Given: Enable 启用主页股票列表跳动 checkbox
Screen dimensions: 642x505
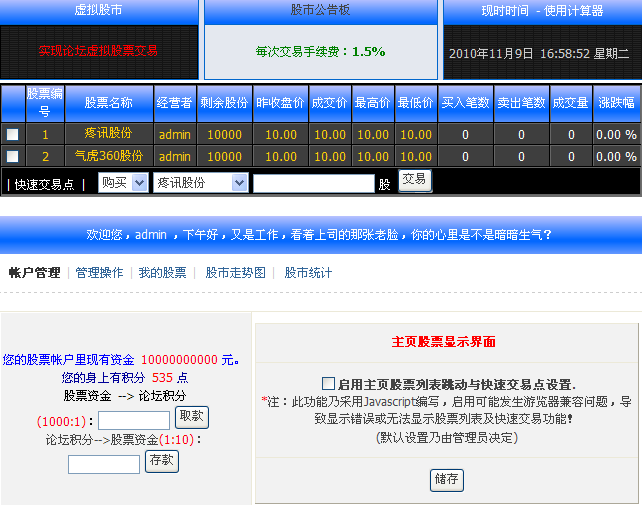Looking at the screenshot, I should [x=328, y=384].
